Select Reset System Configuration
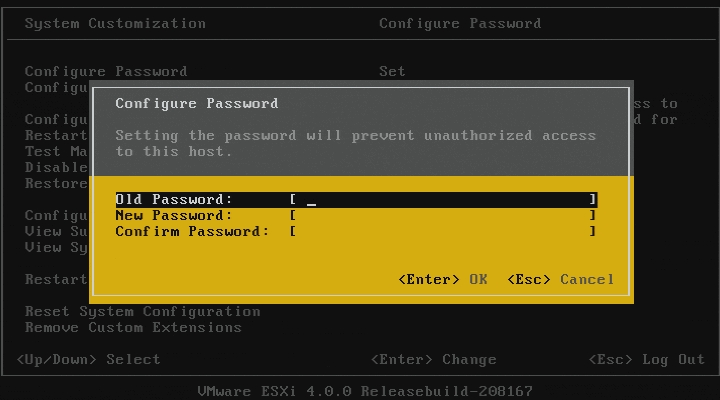 click(142, 311)
